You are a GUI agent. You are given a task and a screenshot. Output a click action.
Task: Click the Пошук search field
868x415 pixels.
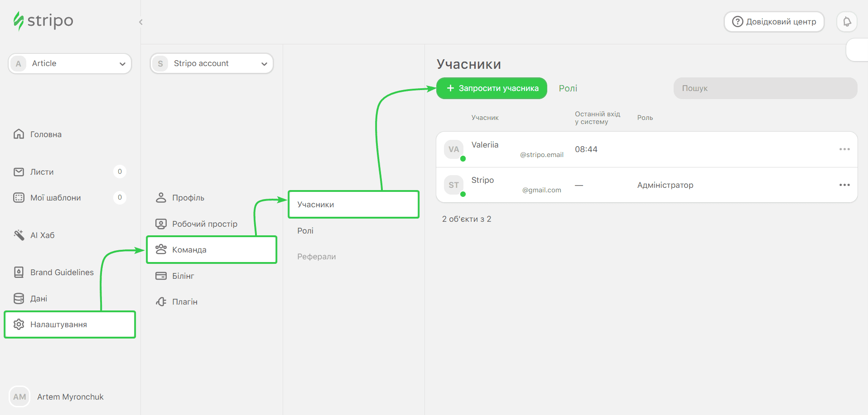765,88
